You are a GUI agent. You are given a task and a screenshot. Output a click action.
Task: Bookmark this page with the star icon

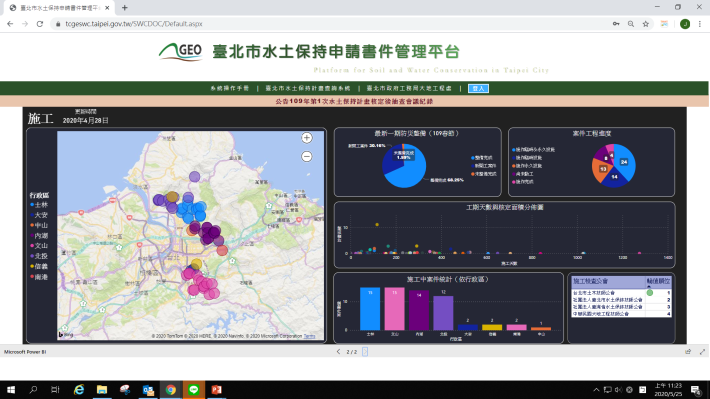click(x=646, y=24)
